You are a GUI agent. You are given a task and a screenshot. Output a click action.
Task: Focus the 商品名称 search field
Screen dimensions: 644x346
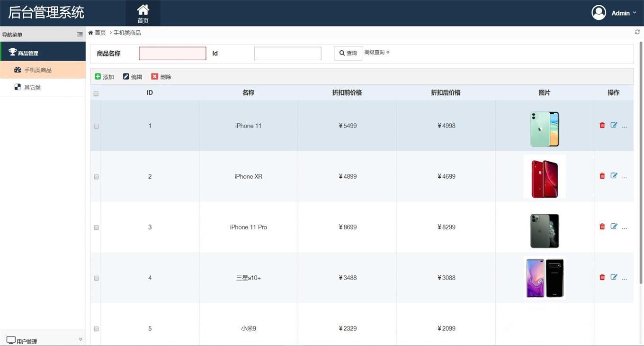click(x=172, y=54)
